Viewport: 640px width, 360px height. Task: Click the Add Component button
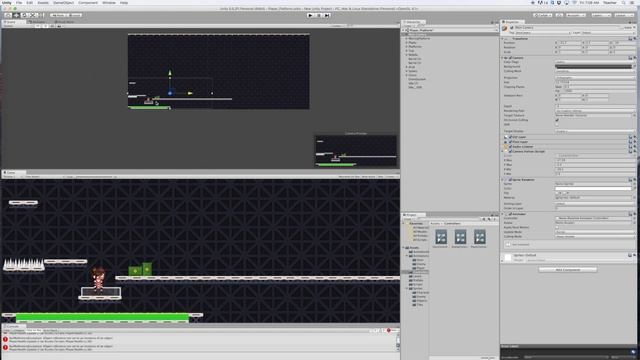(x=567, y=270)
